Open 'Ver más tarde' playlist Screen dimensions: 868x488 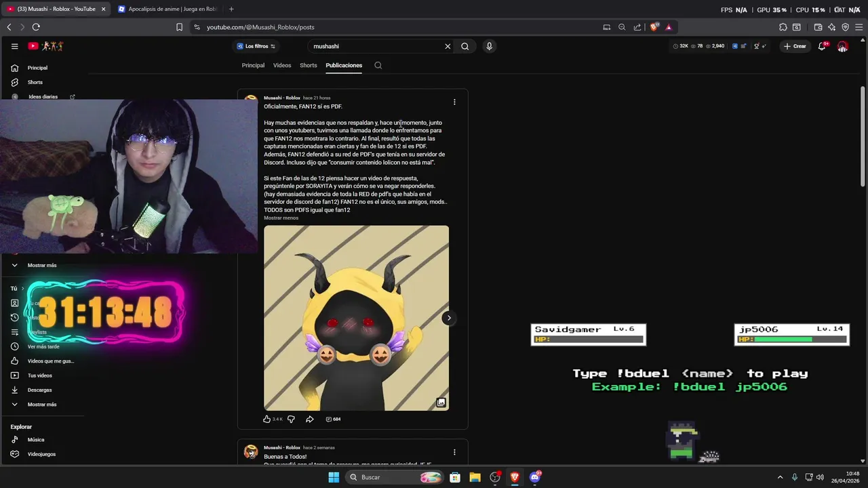(x=42, y=346)
